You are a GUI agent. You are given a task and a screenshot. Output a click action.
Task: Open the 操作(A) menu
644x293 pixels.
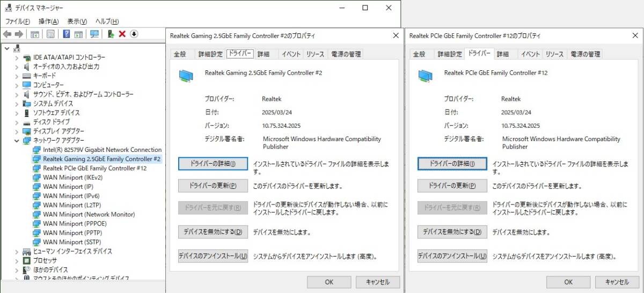pyautogui.click(x=48, y=21)
